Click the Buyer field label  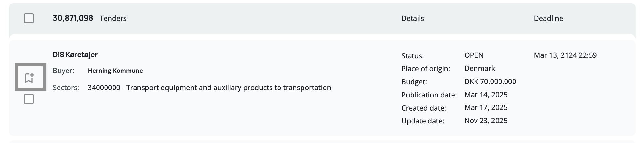tap(63, 71)
